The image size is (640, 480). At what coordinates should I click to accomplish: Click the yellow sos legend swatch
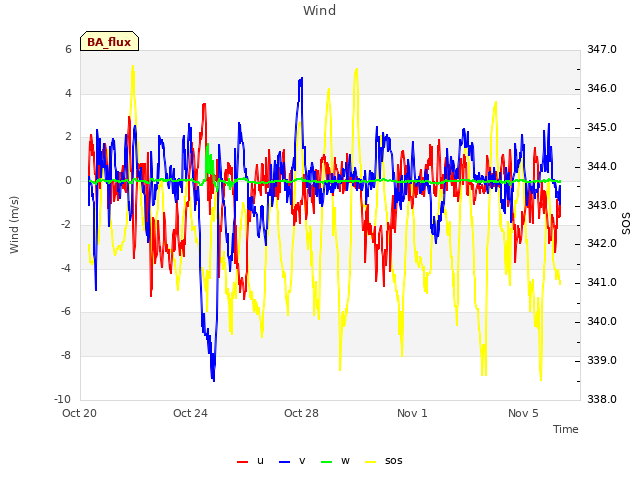point(370,462)
